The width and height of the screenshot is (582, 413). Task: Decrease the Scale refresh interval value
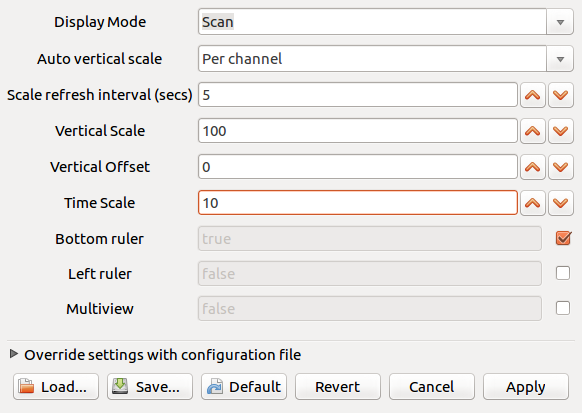tap(560, 95)
